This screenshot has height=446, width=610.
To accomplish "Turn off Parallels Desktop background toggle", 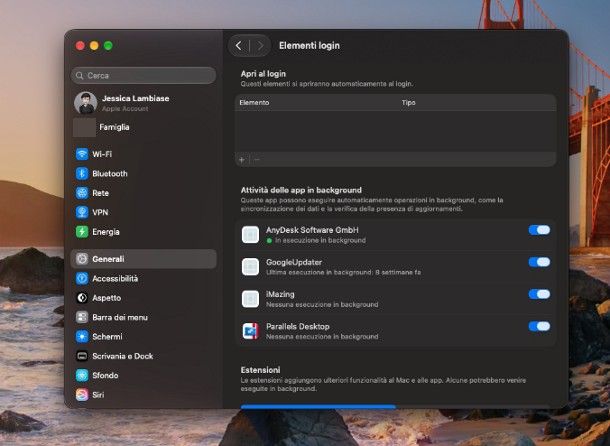I will click(x=539, y=327).
